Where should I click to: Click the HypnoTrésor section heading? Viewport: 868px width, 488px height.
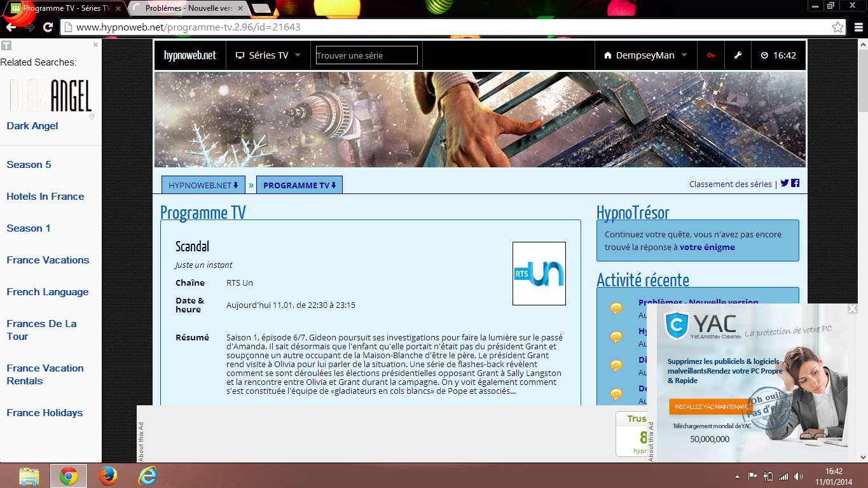point(633,213)
